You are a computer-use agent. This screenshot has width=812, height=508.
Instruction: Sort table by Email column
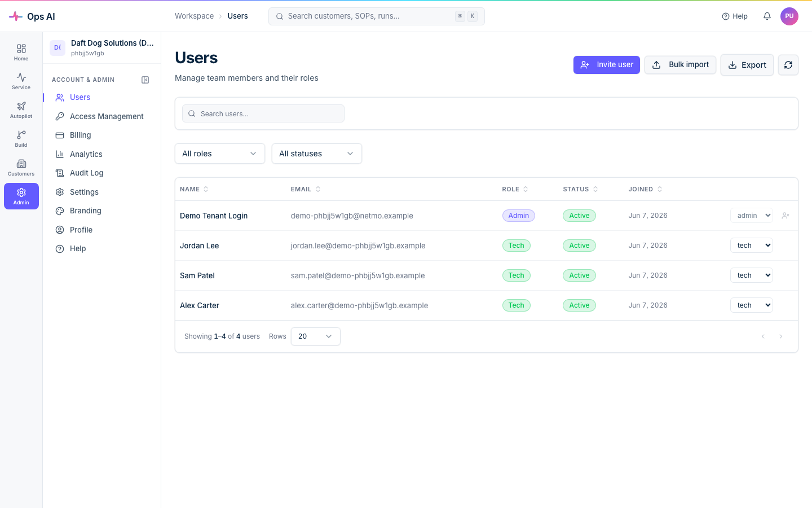click(x=306, y=189)
